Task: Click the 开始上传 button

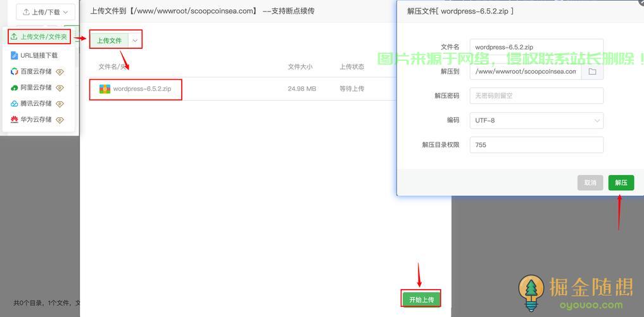Action: (x=421, y=299)
